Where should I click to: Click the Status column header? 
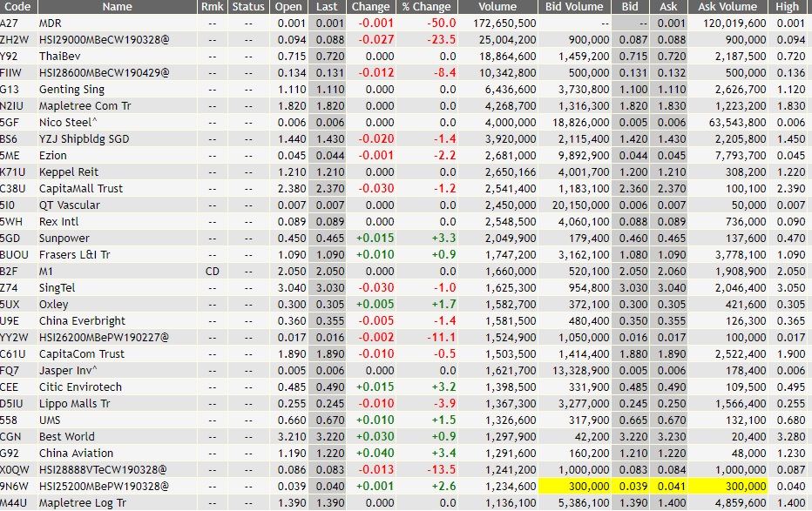click(x=248, y=7)
